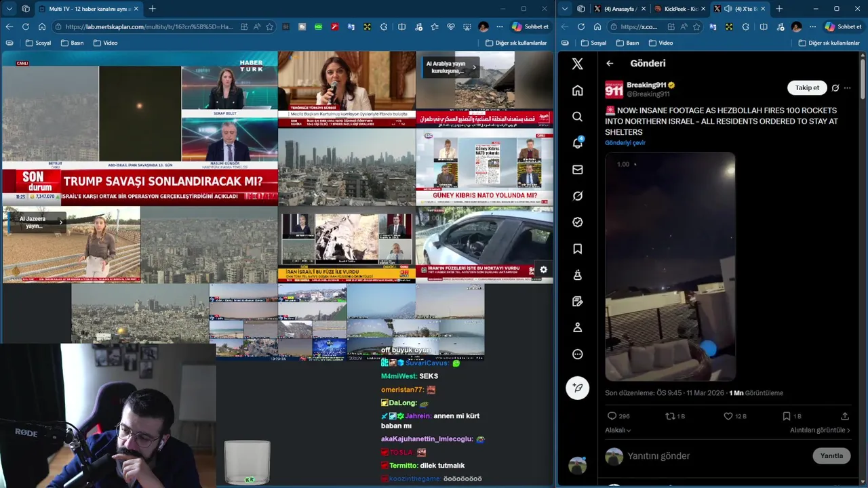Open Sosyal bookmarks folder in left browser

(x=38, y=43)
